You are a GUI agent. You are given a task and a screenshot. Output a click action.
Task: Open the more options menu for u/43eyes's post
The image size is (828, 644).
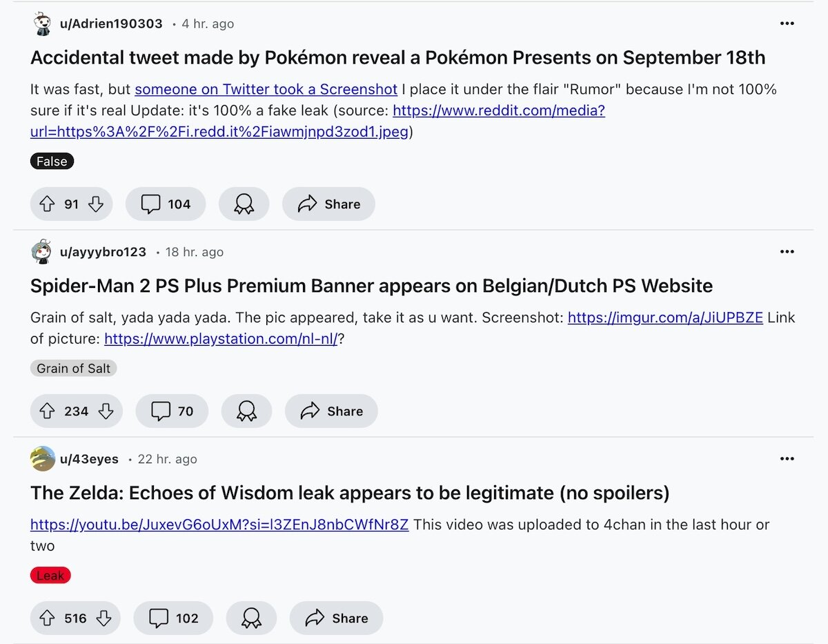coord(787,459)
